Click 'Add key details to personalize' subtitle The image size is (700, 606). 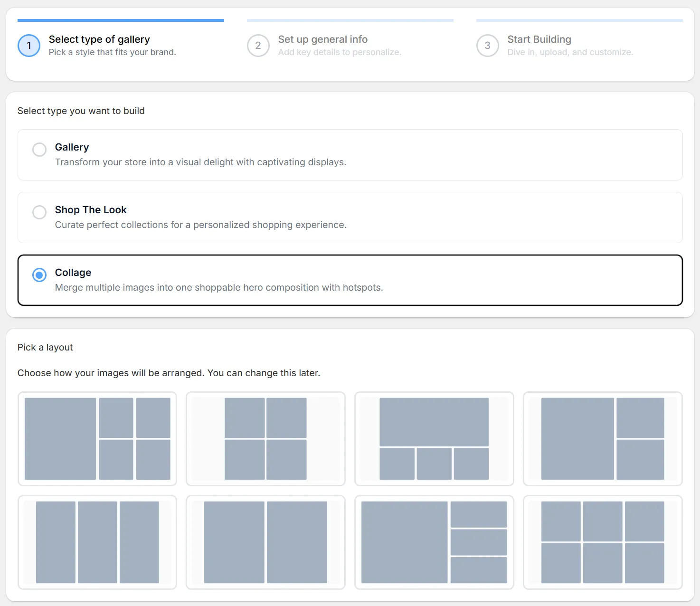tap(340, 52)
